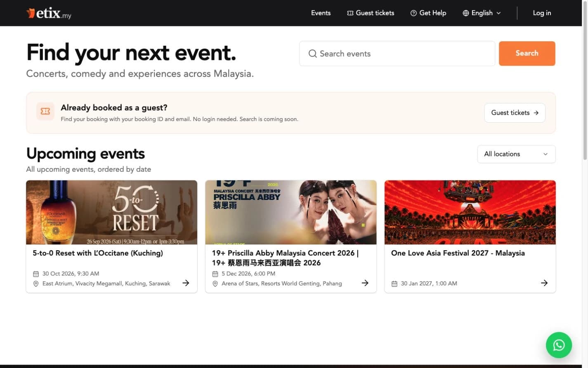Click the etix.my logo
This screenshot has width=588, height=368.
tap(49, 13)
